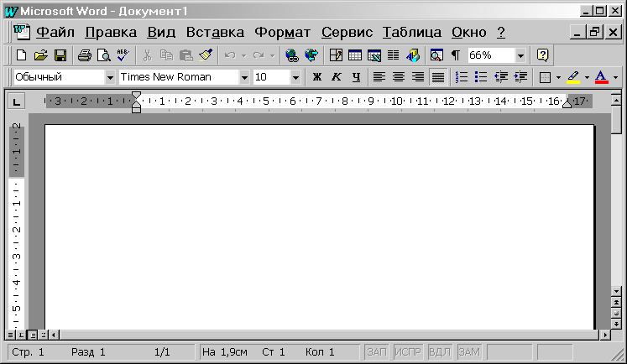The image size is (627, 364).
Task: Toggle ЗАП macro recording indicator
Action: coord(377,352)
